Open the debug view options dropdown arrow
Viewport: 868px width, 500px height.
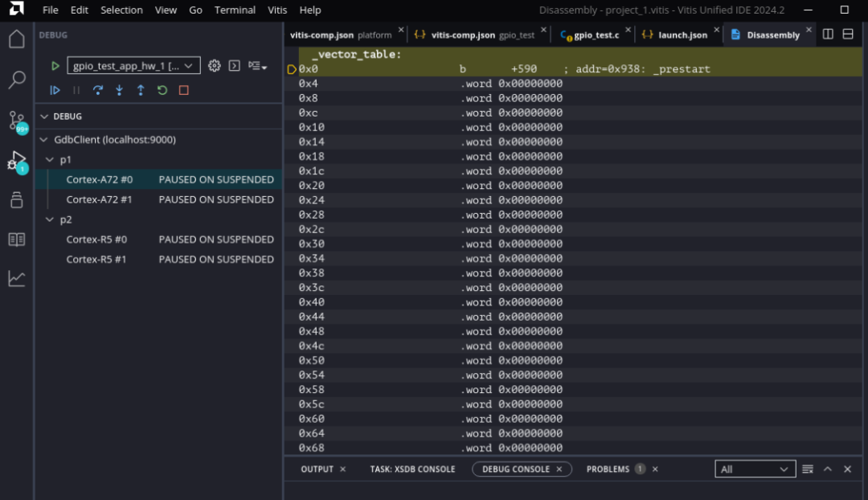click(257, 66)
